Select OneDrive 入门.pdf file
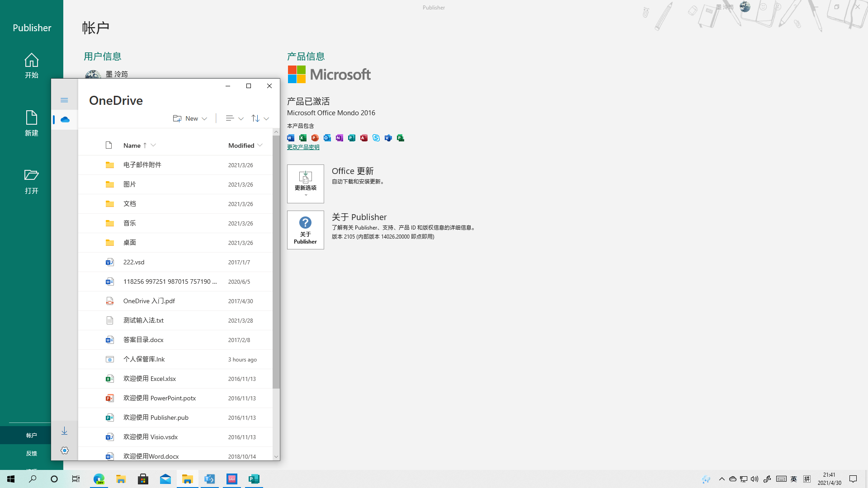 (x=175, y=301)
